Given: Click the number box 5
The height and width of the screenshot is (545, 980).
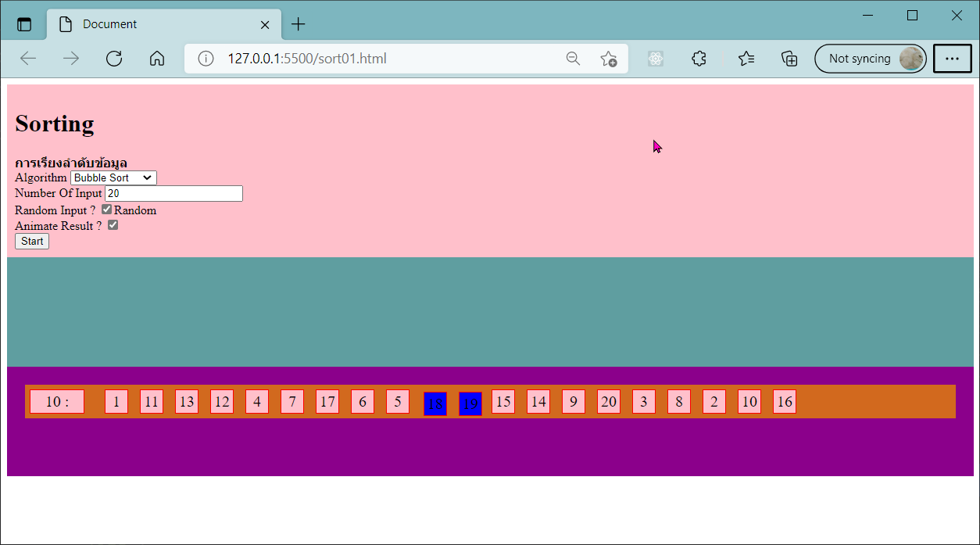Looking at the screenshot, I should [x=398, y=402].
